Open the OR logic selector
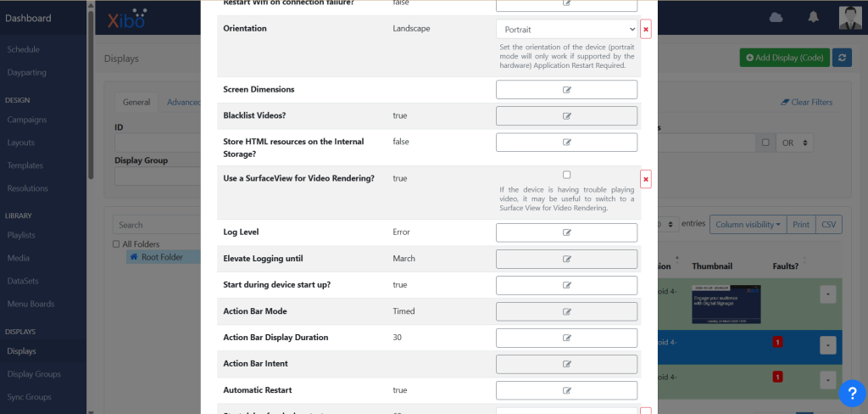868x414 pixels. (x=794, y=143)
